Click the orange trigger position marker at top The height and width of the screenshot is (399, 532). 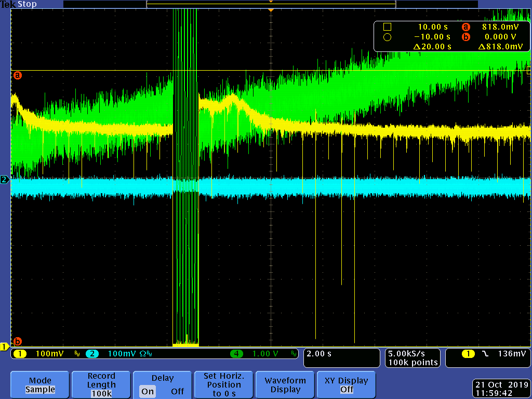point(270,10)
